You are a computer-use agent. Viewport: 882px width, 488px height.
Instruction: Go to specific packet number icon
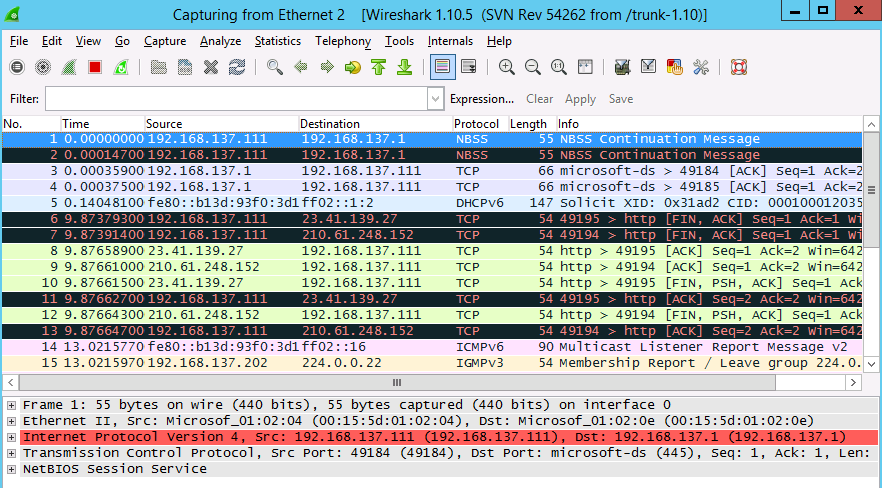[x=352, y=67]
